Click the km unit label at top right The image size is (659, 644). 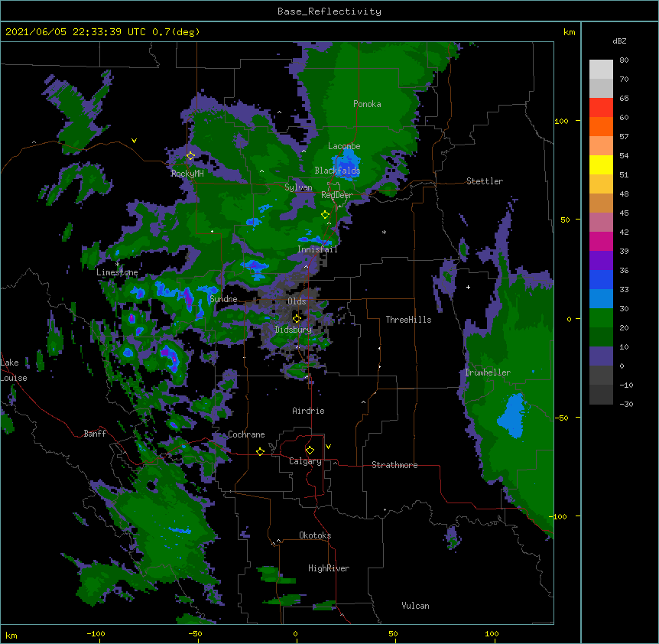(x=570, y=32)
